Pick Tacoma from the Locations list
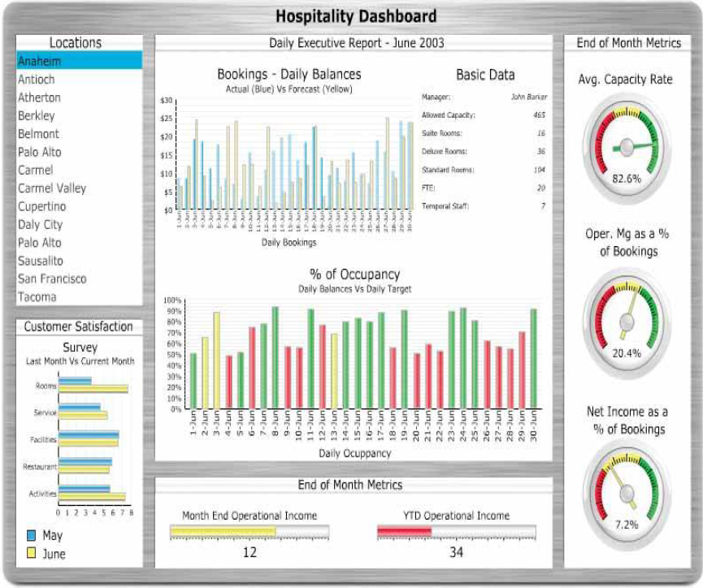 click(37, 297)
